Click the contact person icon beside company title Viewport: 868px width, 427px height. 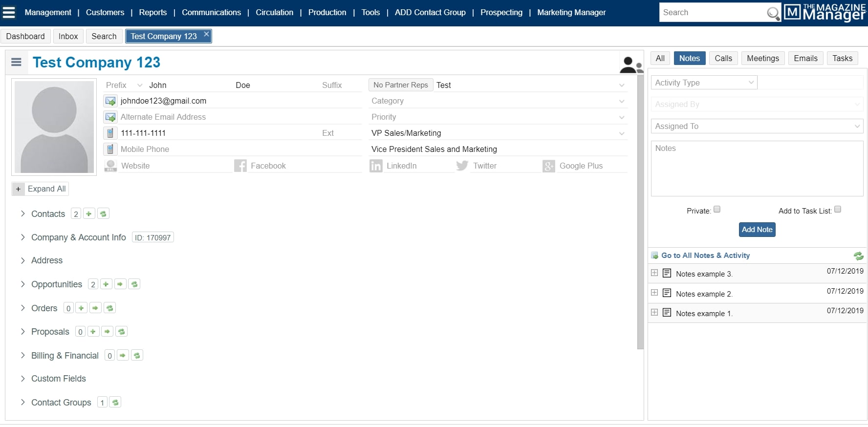point(630,64)
